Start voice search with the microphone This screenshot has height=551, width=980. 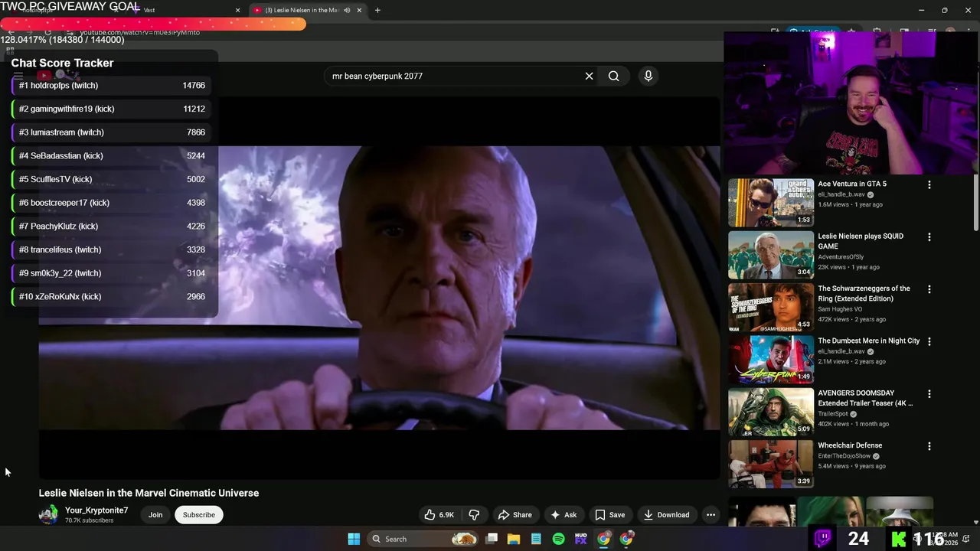[x=648, y=76]
